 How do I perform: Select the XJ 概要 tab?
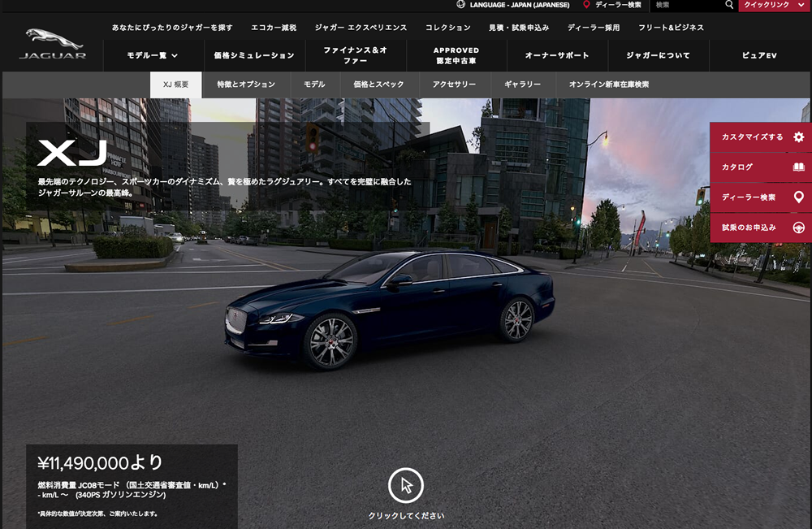pyautogui.click(x=176, y=85)
